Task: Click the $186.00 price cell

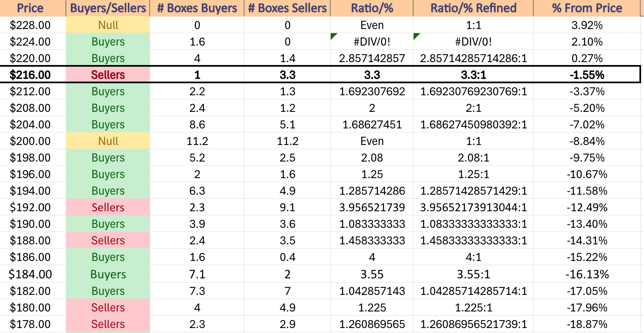Action: (33, 257)
